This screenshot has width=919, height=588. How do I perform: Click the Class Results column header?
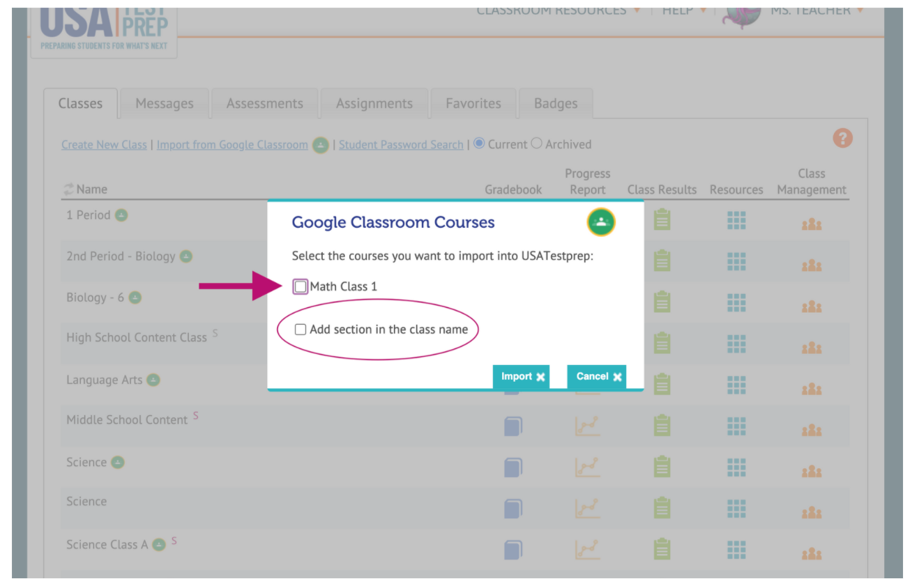point(662,189)
